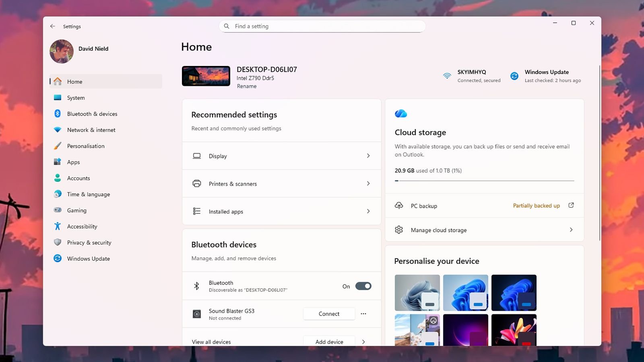Select the colorful flower dark theme
The width and height of the screenshot is (644, 362).
514,330
